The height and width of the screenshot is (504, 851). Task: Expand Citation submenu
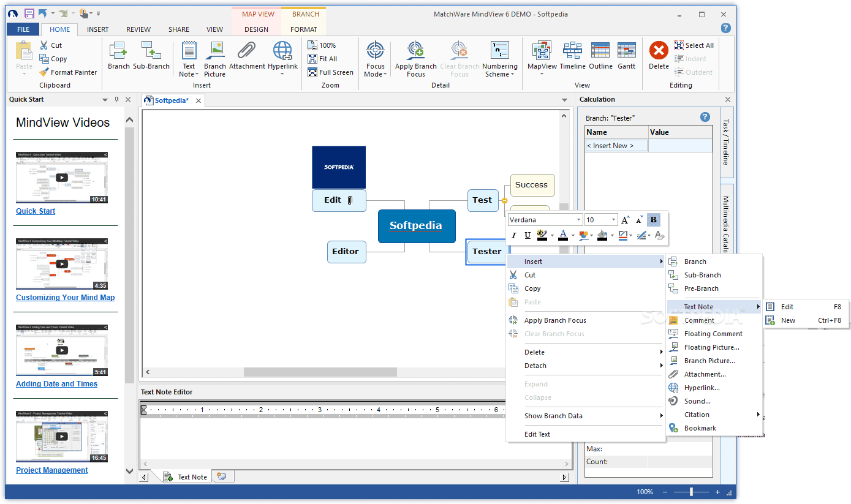(x=714, y=415)
